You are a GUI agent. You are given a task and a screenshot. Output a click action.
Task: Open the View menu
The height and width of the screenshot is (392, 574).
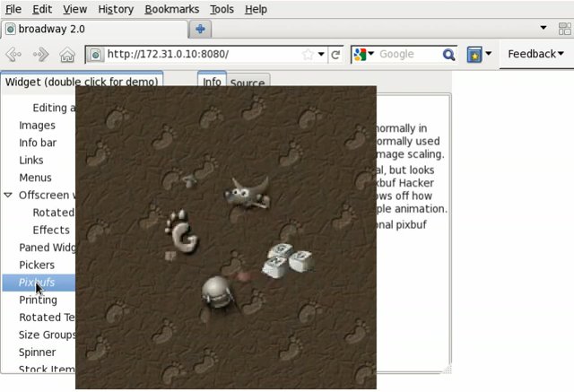(74, 9)
